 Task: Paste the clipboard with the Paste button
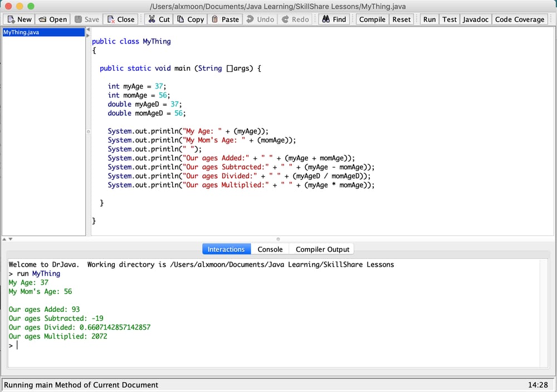(225, 19)
